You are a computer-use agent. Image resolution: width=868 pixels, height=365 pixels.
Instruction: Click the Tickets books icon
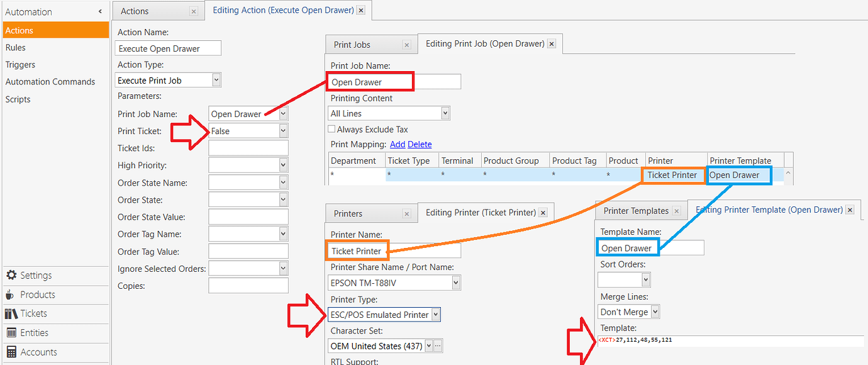tap(11, 313)
